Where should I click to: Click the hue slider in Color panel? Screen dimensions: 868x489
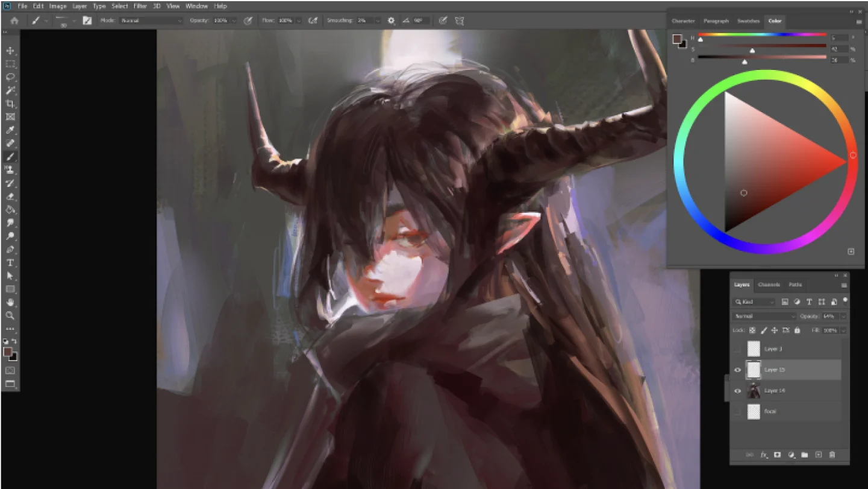(x=762, y=36)
